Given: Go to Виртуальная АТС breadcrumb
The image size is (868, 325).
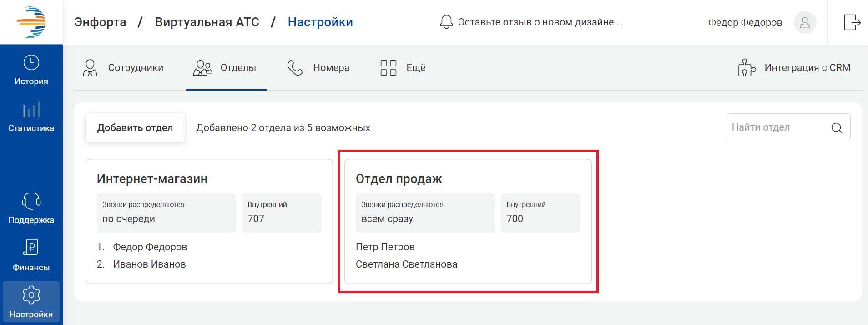Looking at the screenshot, I should pos(207,22).
